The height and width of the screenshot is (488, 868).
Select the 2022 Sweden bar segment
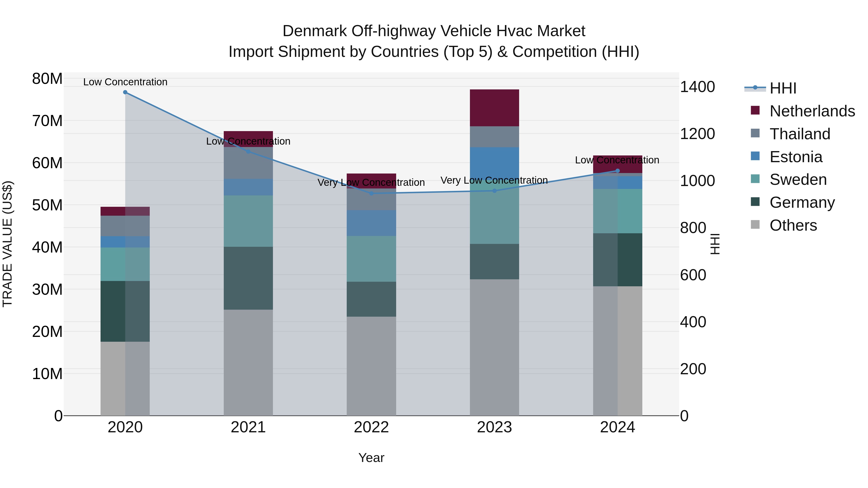tap(371, 259)
